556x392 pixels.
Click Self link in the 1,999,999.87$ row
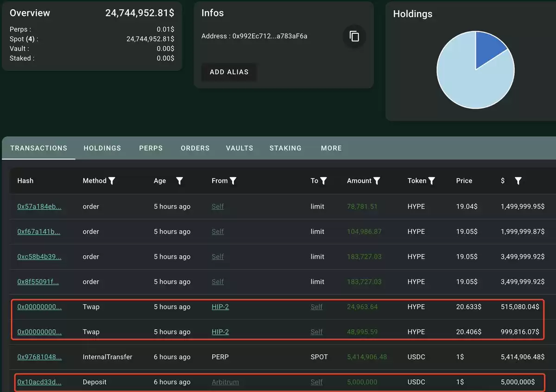tap(218, 231)
